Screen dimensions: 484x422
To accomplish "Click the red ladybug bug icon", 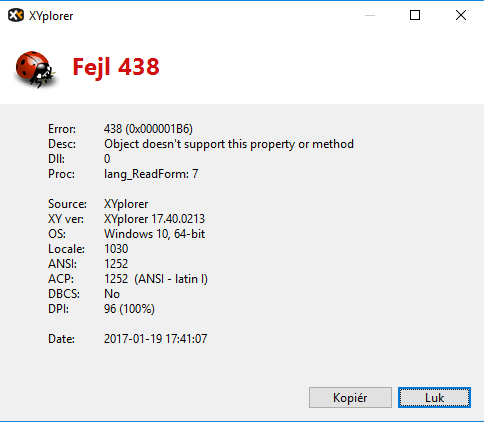I will pos(35,69).
